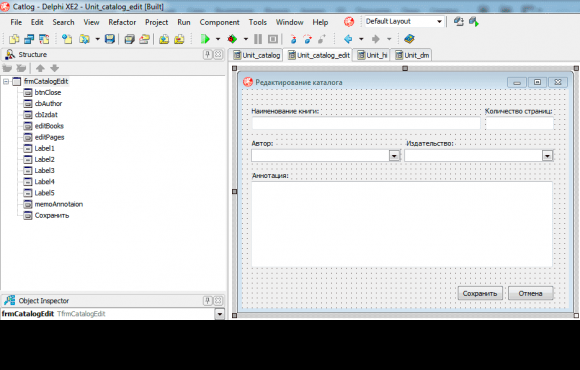Open the Издательство combo box arrow

(547, 156)
